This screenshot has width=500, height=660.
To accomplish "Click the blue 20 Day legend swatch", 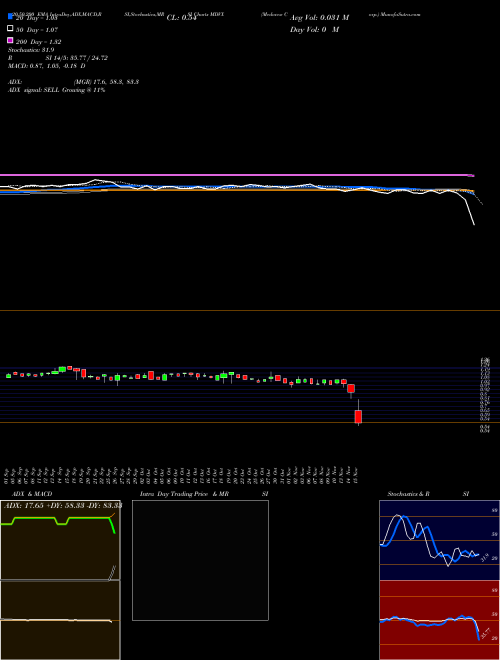I will click(11, 16).
